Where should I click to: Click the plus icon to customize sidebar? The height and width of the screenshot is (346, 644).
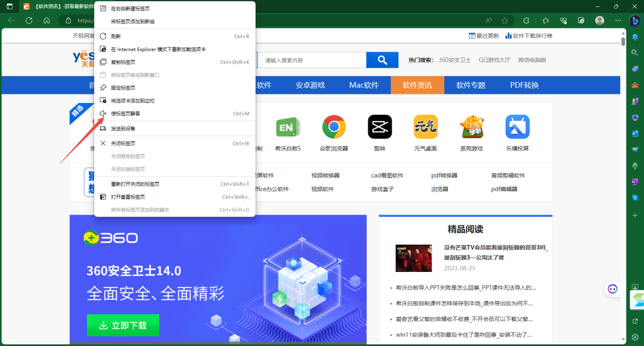point(635,215)
